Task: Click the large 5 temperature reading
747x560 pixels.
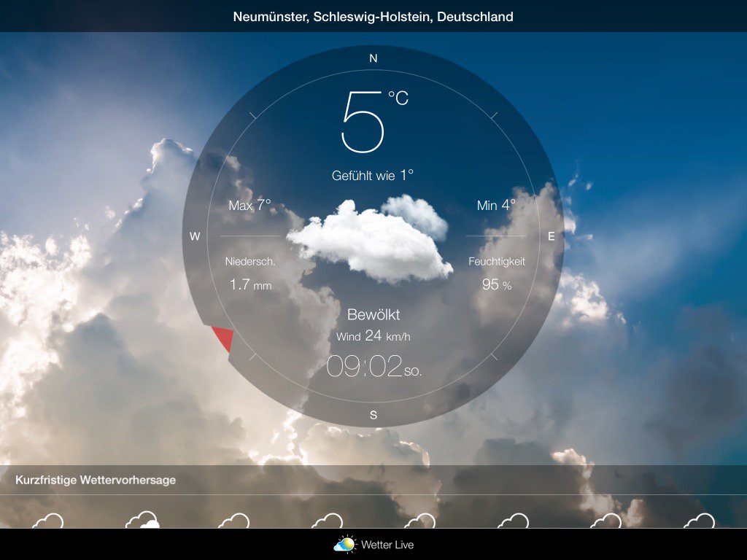Action: tap(363, 122)
